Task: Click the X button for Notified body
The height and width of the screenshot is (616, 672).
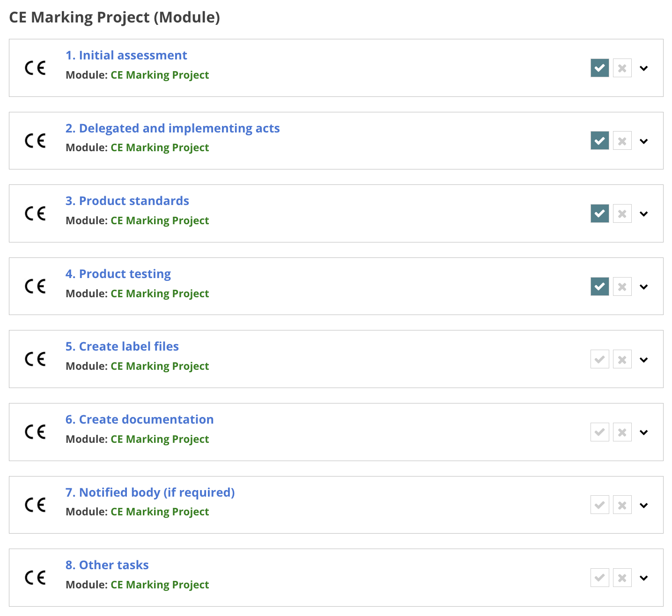Action: click(622, 505)
